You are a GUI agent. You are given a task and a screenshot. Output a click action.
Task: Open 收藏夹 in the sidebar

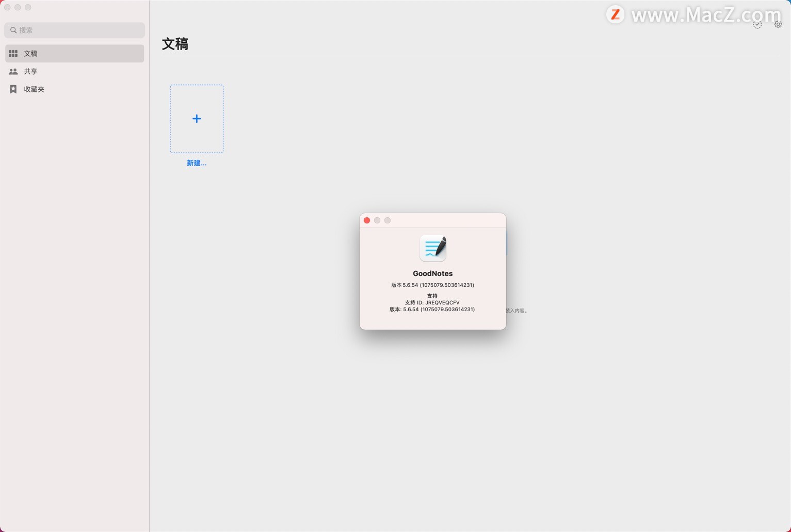click(75, 89)
